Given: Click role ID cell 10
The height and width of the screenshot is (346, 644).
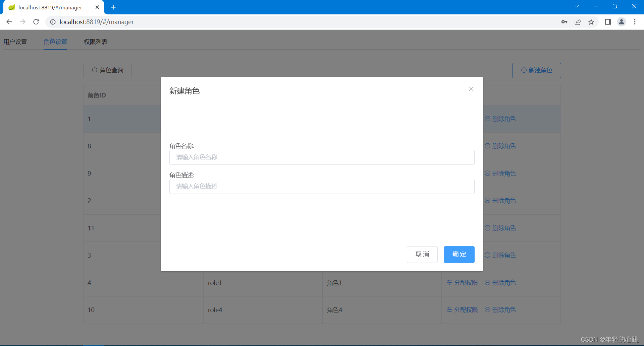Looking at the screenshot, I should (x=143, y=310).
